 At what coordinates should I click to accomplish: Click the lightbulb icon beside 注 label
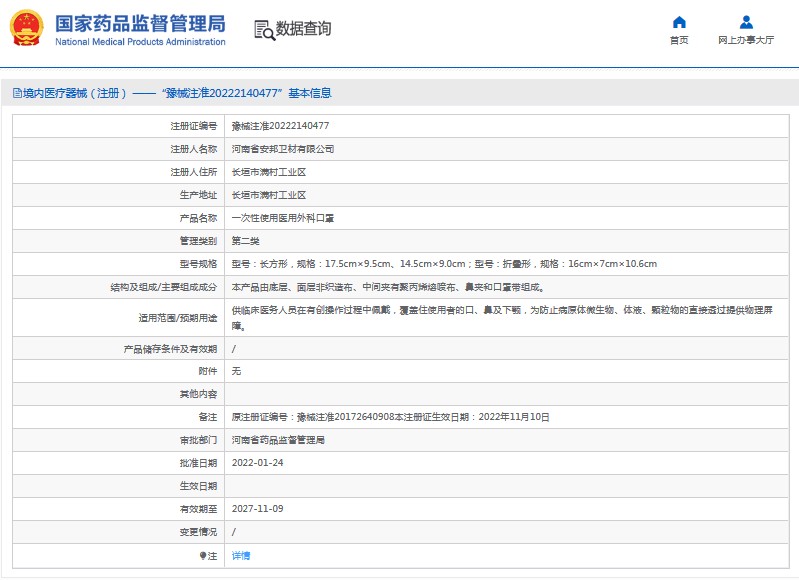point(203,555)
